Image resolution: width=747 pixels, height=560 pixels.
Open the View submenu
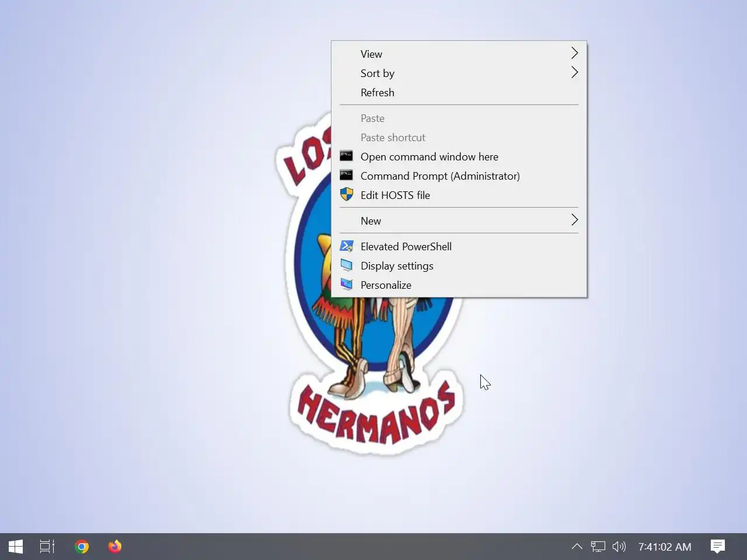[459, 54]
